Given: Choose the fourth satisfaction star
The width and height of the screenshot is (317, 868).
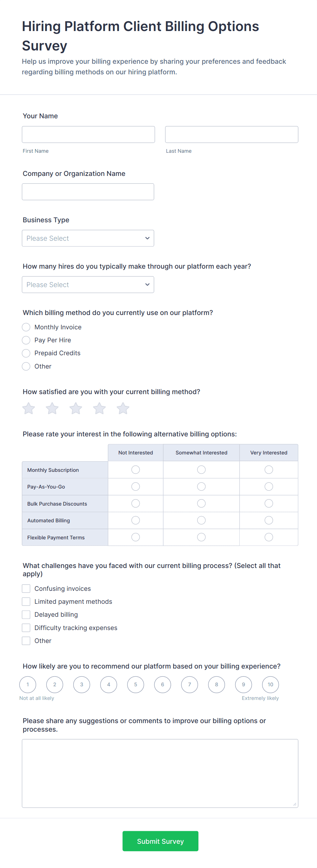Looking at the screenshot, I should 100,408.
